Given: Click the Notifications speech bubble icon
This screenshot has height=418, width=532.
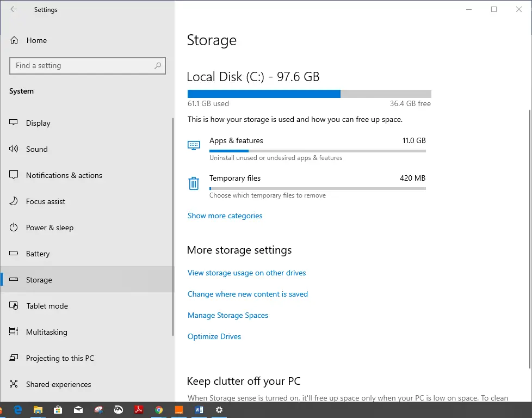Looking at the screenshot, I should coord(14,175).
